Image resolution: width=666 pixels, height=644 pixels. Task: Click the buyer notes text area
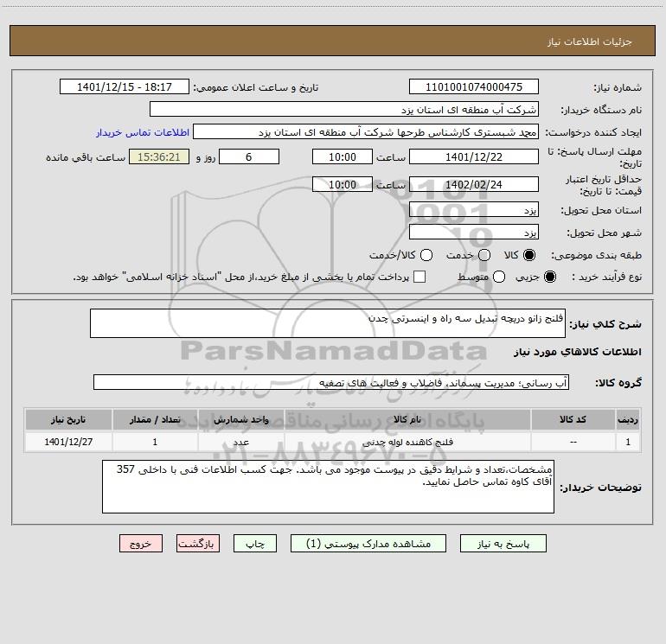pyautogui.click(x=328, y=487)
